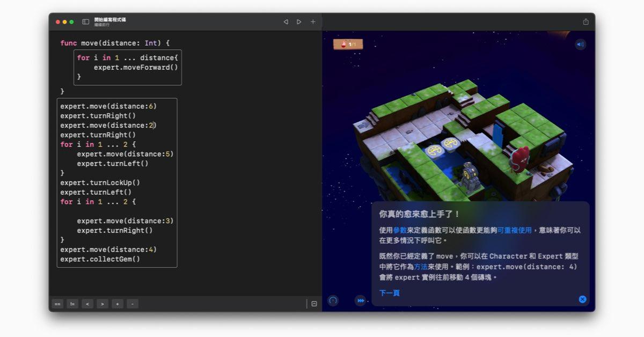Close the hint dialog with X

click(582, 299)
